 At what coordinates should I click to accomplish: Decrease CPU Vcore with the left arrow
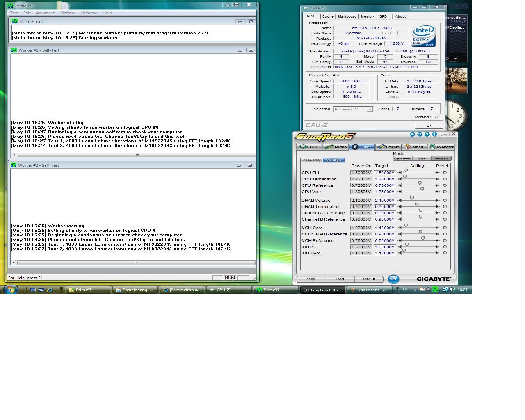399,192
